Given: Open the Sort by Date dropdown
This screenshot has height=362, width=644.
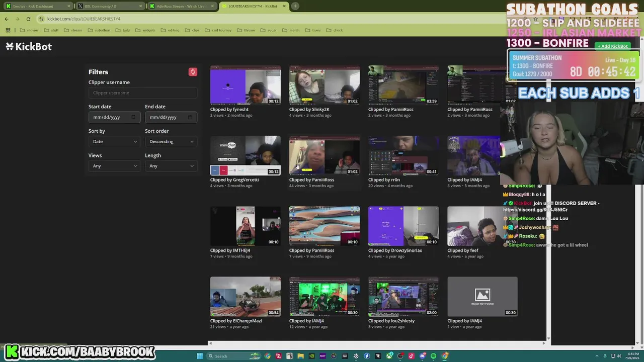Looking at the screenshot, I should tap(115, 142).
